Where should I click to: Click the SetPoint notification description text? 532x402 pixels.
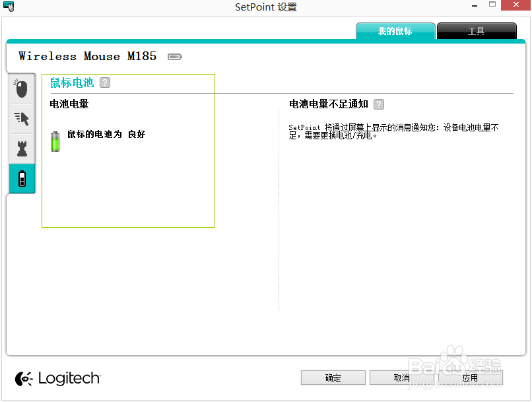[x=393, y=131]
